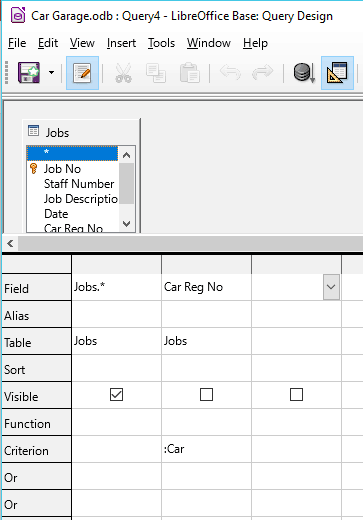Check Visible box in third column
This screenshot has height=520, width=363.
coord(296,395)
